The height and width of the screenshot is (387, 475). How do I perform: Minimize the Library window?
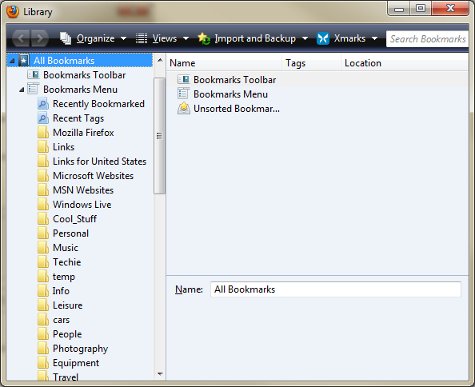point(399,8)
